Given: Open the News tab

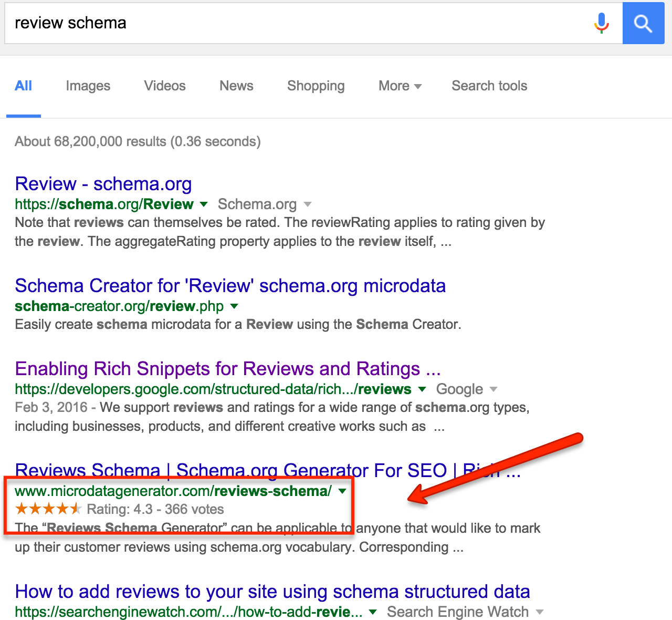Looking at the screenshot, I should click(236, 86).
